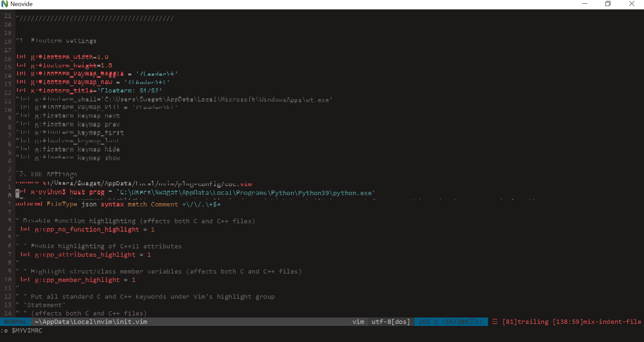Image resolution: width=644 pixels, height=342 pixels.
Task: Click the utf-8[dos] encoding indicator
Action: tap(390, 322)
